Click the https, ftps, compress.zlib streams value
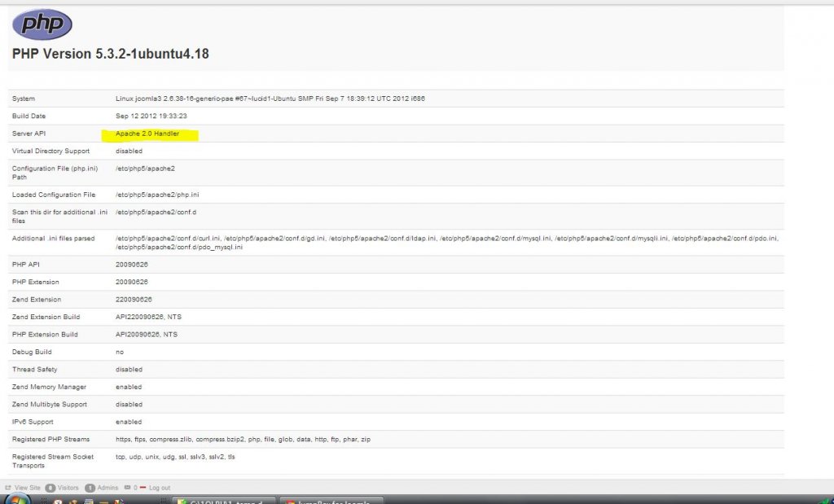The image size is (834, 504). (x=243, y=440)
